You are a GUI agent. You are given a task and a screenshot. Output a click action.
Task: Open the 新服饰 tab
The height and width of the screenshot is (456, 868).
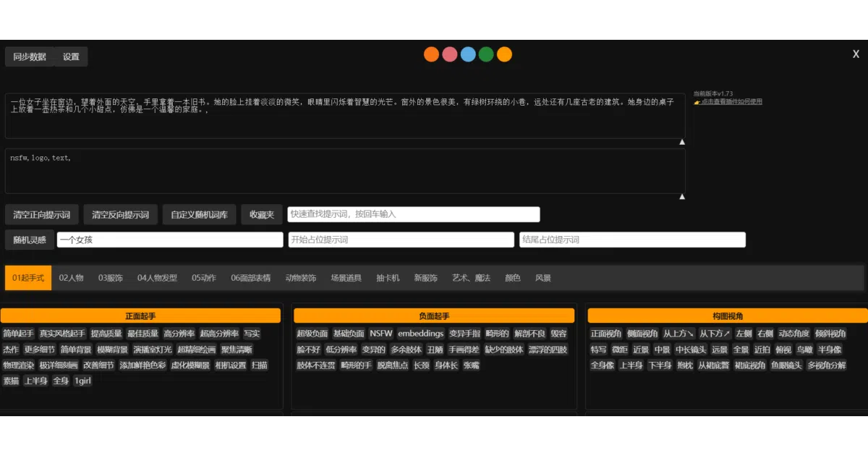tap(426, 278)
